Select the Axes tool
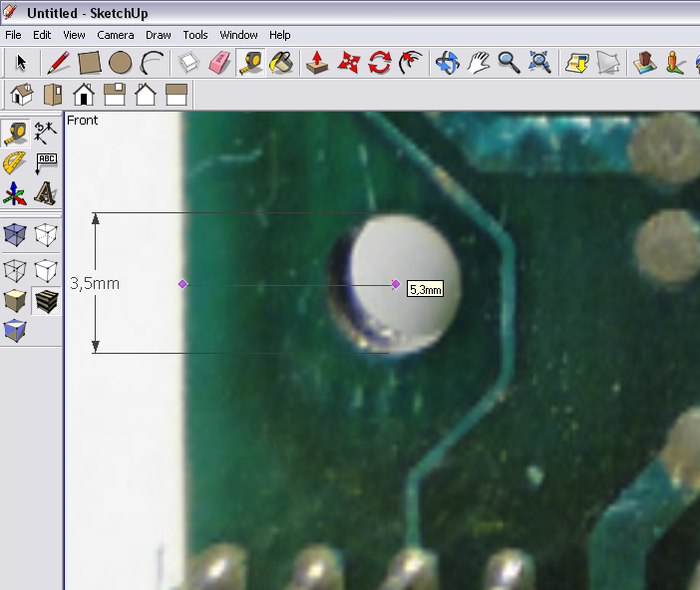This screenshot has width=700, height=590. pyautogui.click(x=15, y=193)
